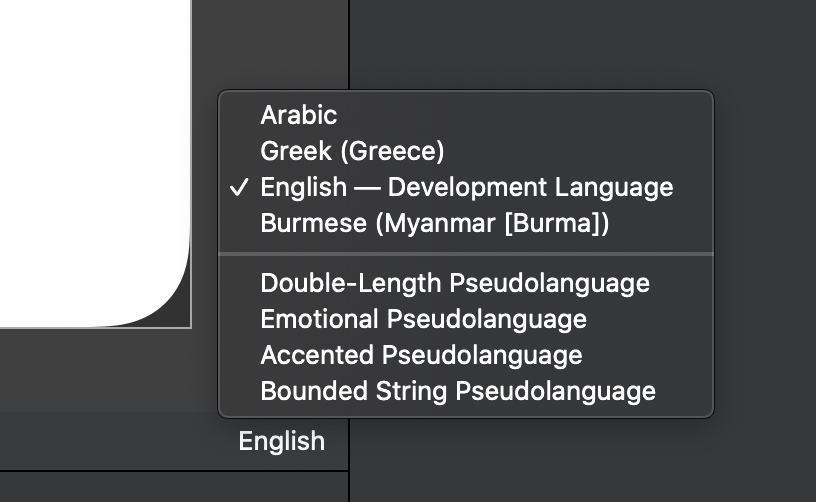Screen dimensions: 816x502
Task: Click the white device preview canvas
Action: tap(90, 150)
